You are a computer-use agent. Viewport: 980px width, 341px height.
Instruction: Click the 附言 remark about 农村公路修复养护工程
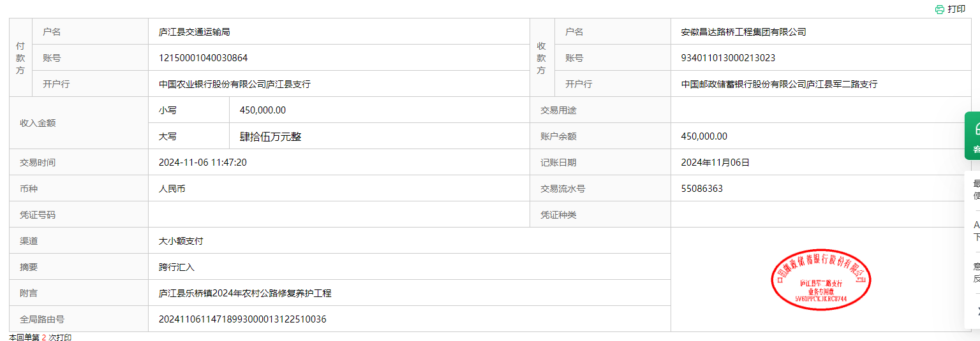245,293
